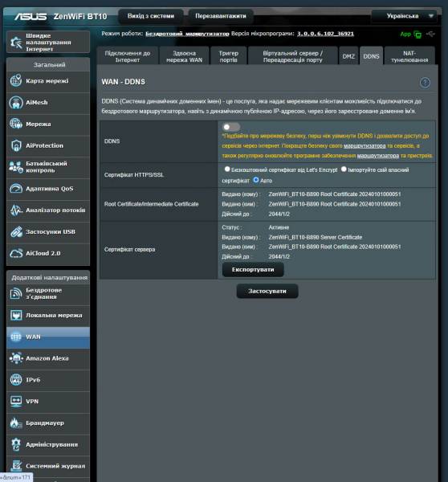Click the Експортувати button
This screenshot has width=448, height=482.
click(x=253, y=270)
